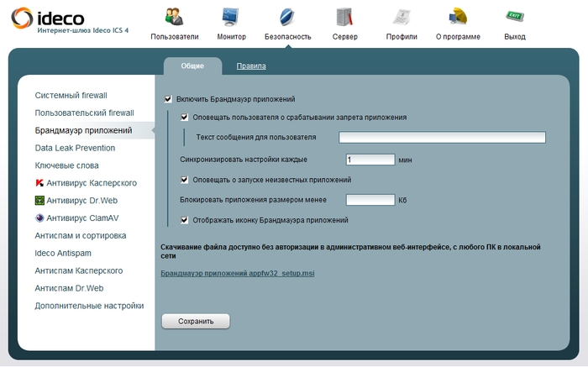Select the Общие tab
Image resolution: width=588 pixels, height=367 pixels.
coord(192,66)
